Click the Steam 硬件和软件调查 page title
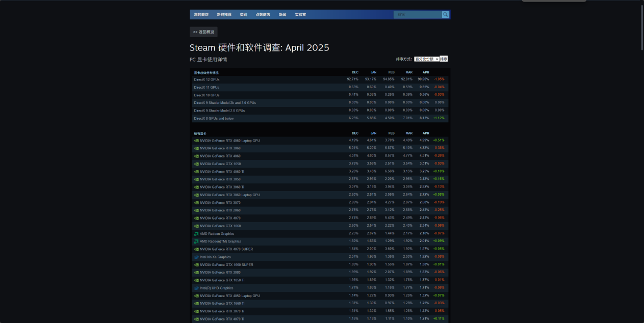Screen dimensions: 644x323 [260, 47]
